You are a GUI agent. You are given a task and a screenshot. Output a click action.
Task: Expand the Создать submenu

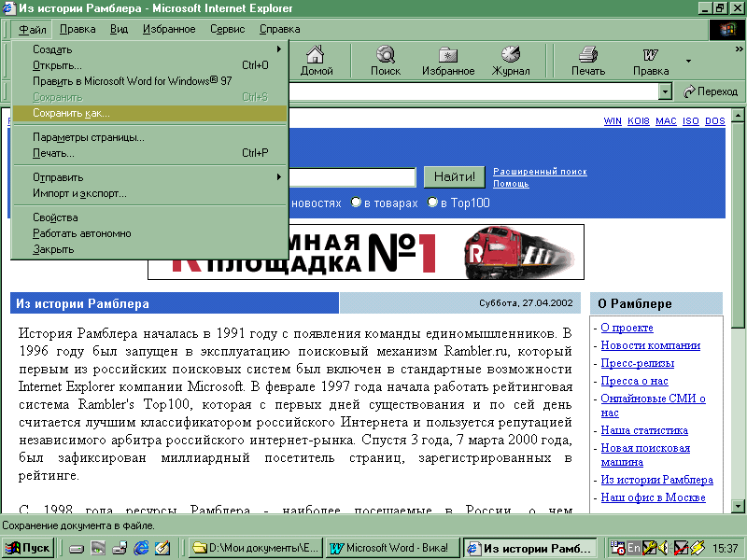click(x=150, y=49)
